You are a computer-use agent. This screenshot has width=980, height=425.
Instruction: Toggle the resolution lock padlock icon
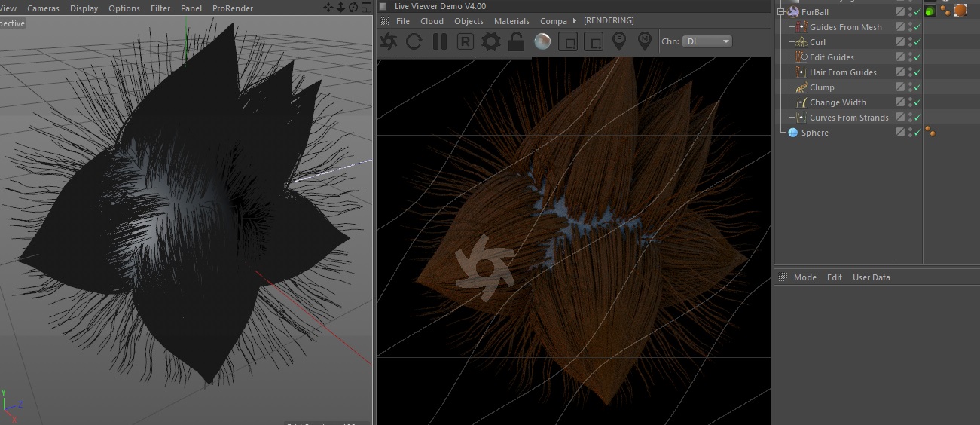516,42
